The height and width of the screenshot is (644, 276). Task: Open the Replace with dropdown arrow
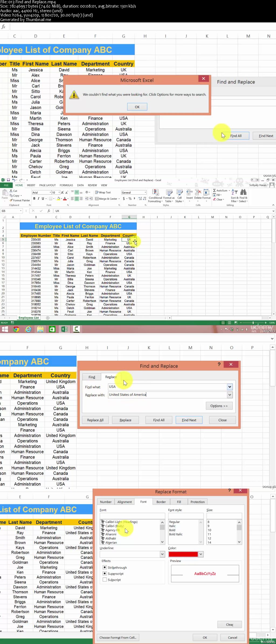pyautogui.click(x=230, y=395)
